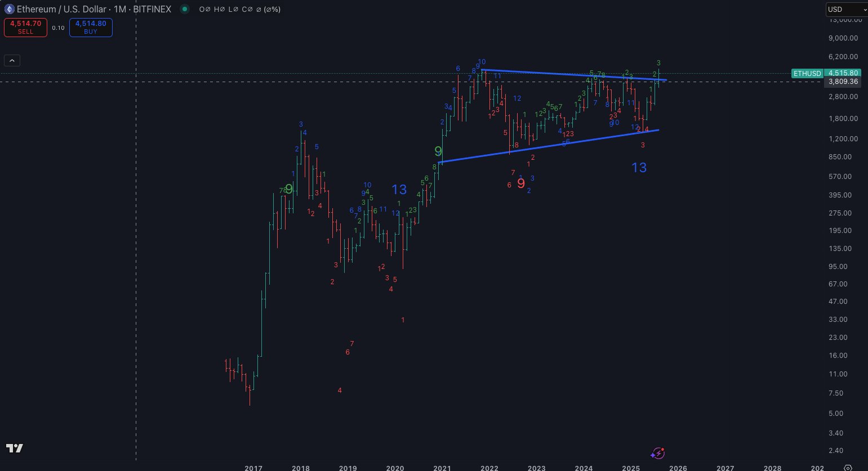Collapse the legend with the chevron button
868x471 pixels.
click(x=12, y=60)
